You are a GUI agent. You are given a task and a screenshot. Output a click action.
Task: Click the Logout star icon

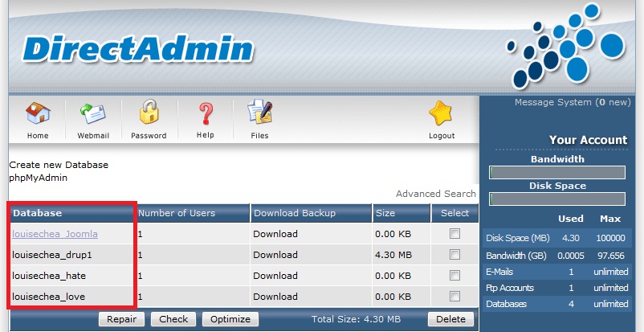441,113
